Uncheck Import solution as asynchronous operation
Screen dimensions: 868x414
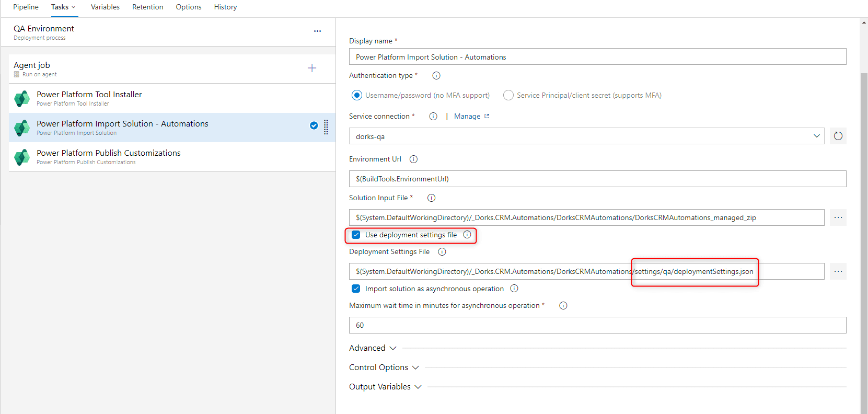[356, 289]
